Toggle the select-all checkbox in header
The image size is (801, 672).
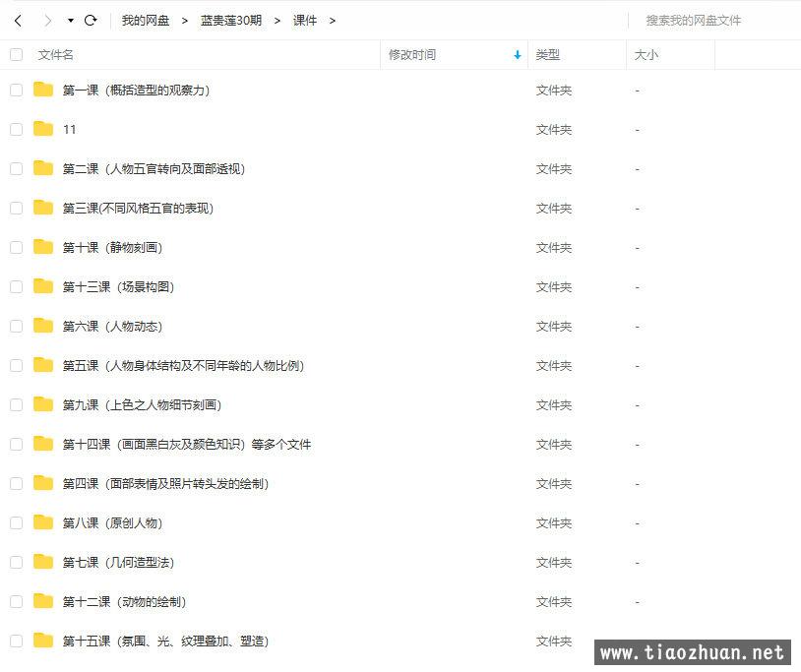(16, 55)
